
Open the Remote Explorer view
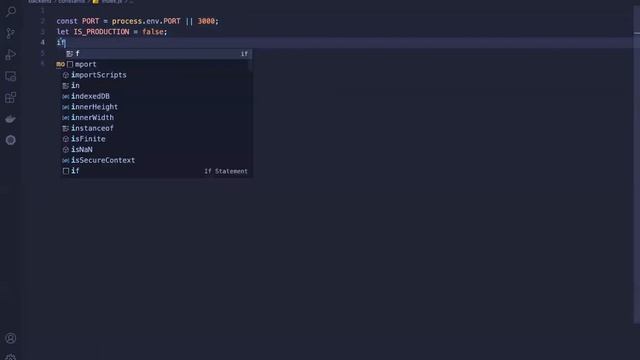point(11,76)
